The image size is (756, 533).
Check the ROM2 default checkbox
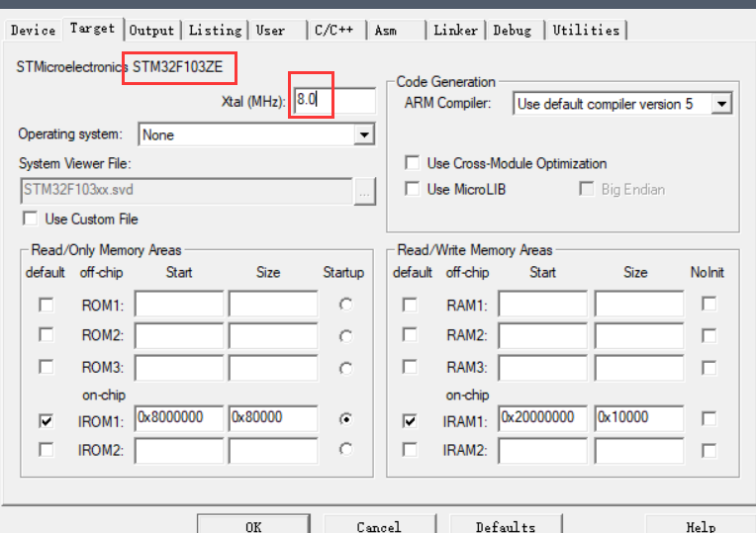pyautogui.click(x=47, y=335)
